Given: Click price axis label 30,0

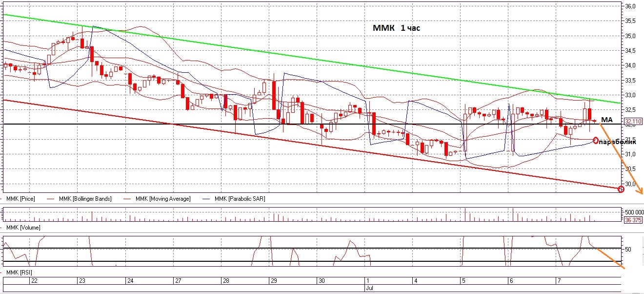Looking at the screenshot, I should tap(630, 184).
